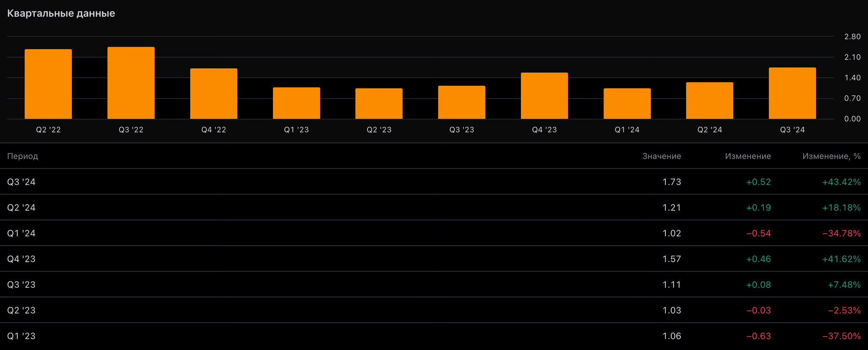Select the Q1 '24 table row label

[21, 233]
